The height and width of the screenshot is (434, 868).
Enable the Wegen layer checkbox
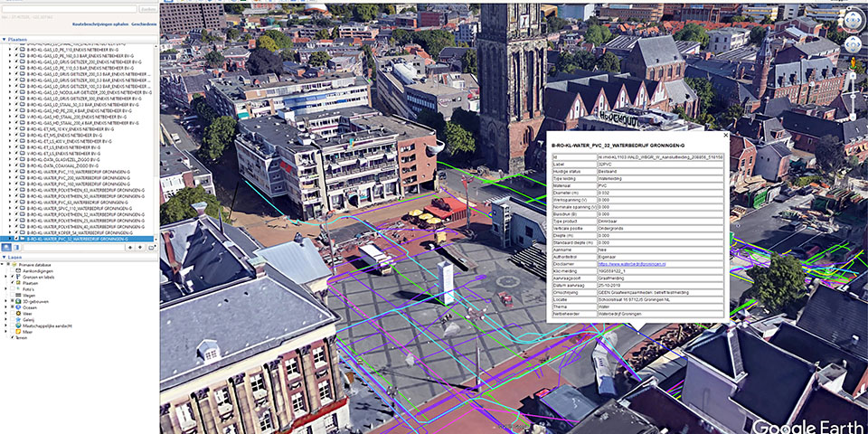click(x=12, y=295)
